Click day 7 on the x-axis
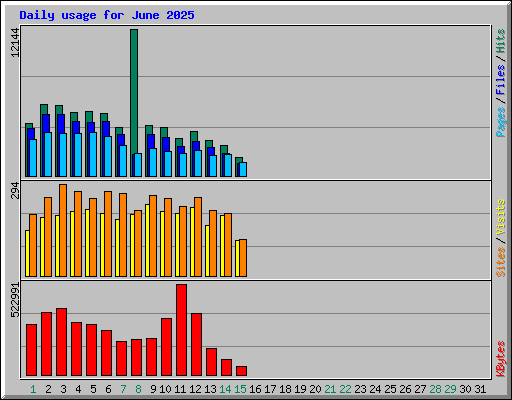 click(123, 389)
